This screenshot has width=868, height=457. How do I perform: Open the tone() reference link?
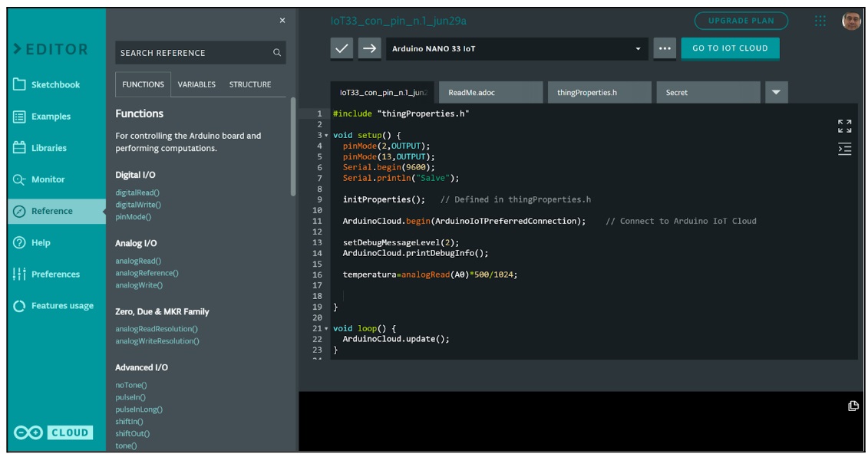click(x=126, y=446)
